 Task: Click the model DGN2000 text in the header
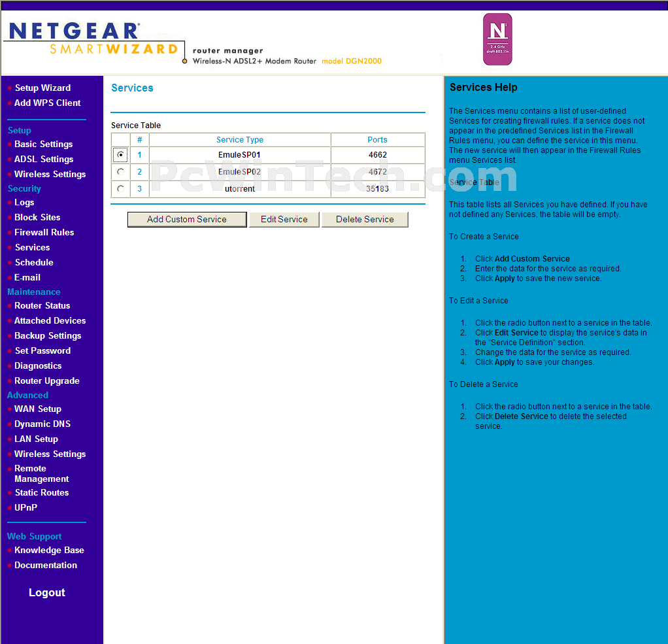click(352, 61)
